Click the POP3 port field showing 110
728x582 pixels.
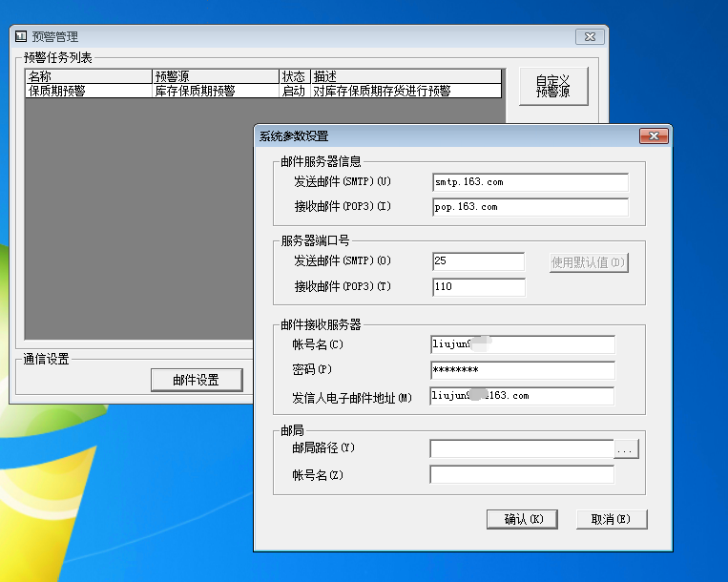tap(478, 287)
